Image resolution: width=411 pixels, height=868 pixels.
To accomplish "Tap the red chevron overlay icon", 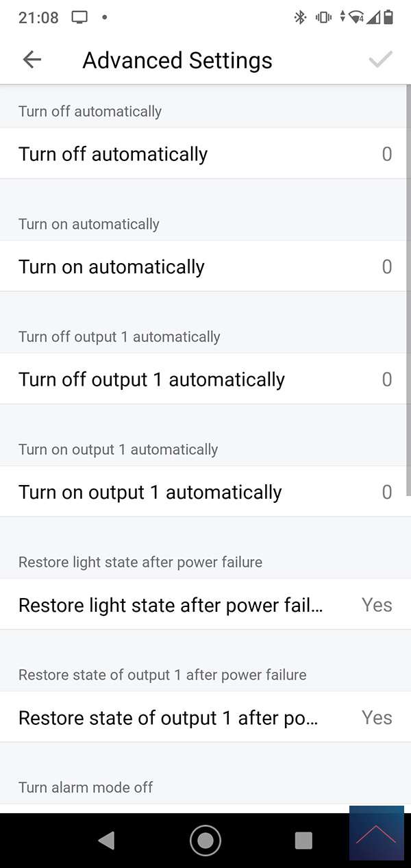I will coord(376,834).
